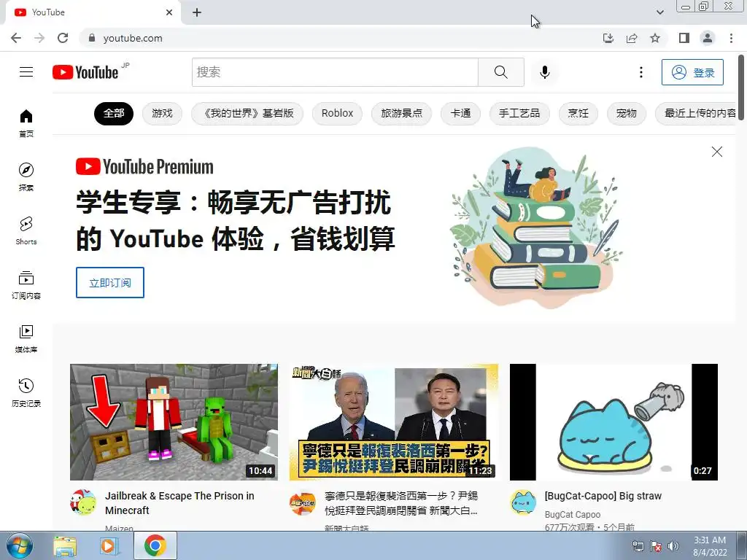Toggle Chrome side panel
Screen dimensions: 747x560
click(x=684, y=38)
